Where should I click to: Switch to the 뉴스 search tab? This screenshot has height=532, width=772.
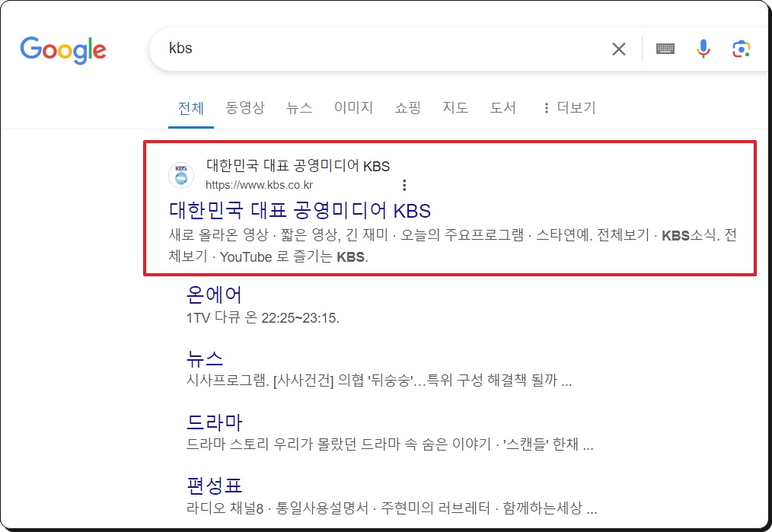click(x=299, y=107)
